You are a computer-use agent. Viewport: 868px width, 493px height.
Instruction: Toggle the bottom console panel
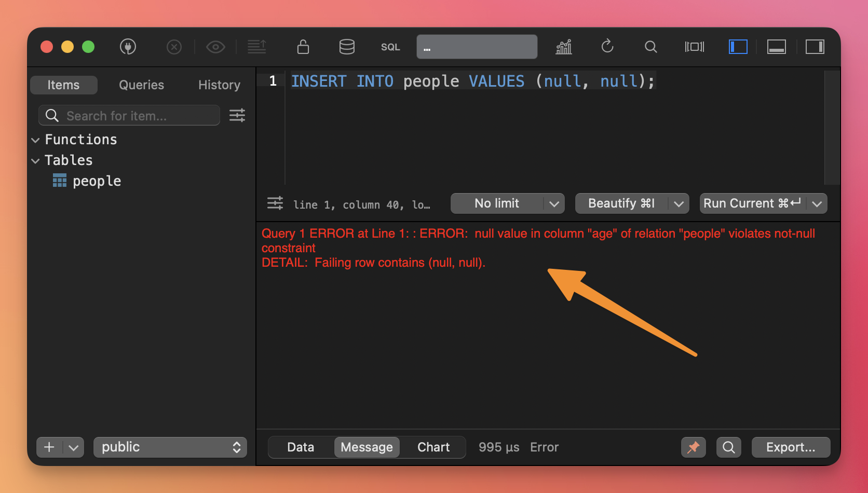pyautogui.click(x=776, y=47)
